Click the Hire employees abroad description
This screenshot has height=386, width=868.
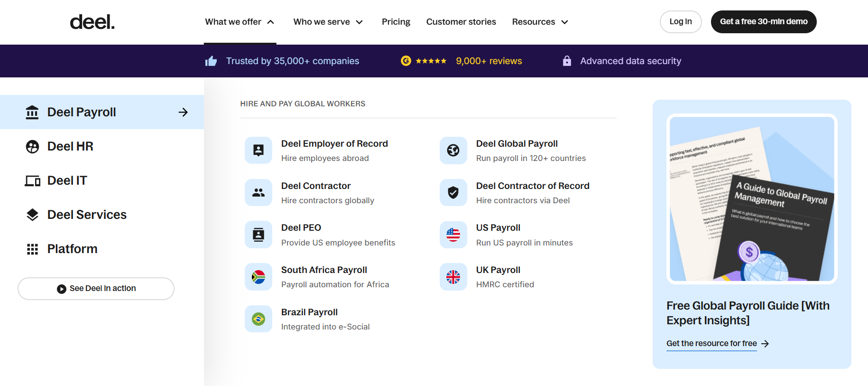click(325, 158)
